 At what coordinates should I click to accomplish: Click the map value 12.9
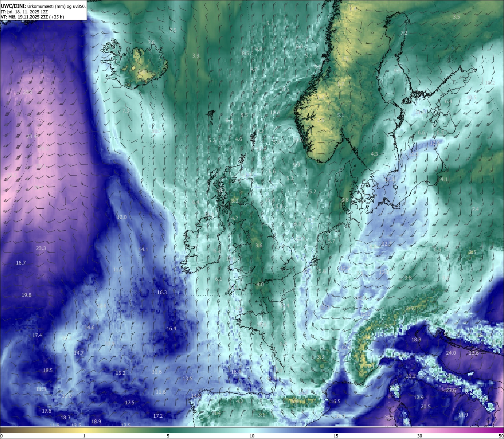(x=419, y=398)
